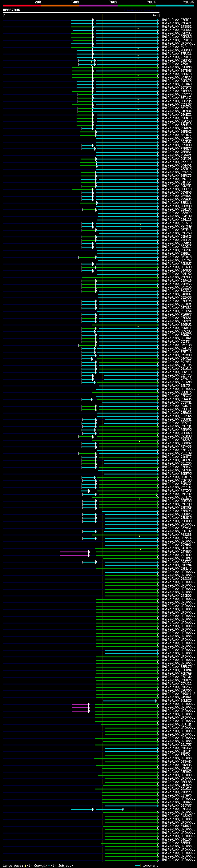Click the purple ~60% identity legend bar
This screenshot has height=868, width=197.
99,6
